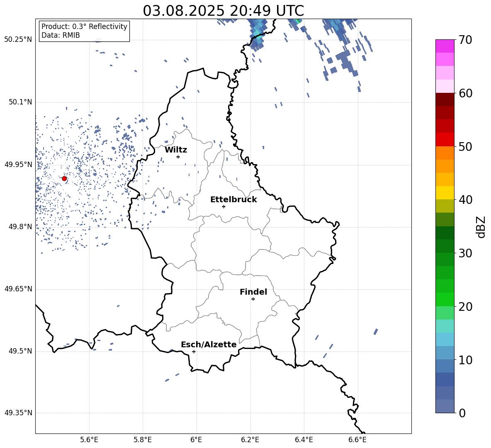This screenshot has width=491, height=448.
Task: Click the longitude label 6.4°E
Action: [x=304, y=440]
